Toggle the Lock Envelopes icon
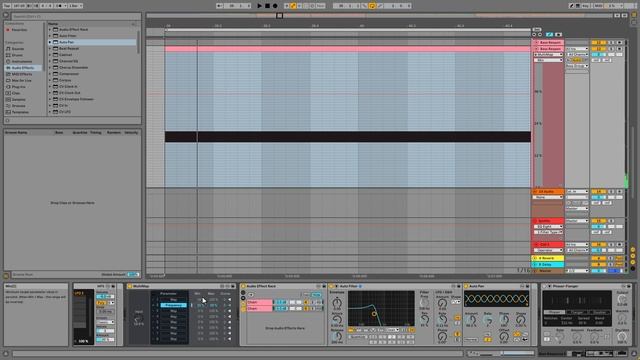 click(x=558, y=35)
